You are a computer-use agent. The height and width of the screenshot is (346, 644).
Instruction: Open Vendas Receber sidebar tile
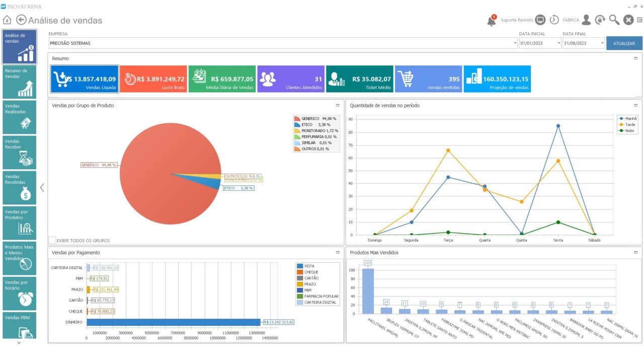(20, 152)
